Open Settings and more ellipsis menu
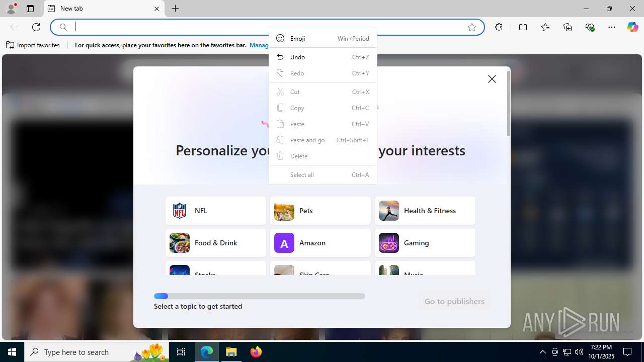 pyautogui.click(x=612, y=27)
